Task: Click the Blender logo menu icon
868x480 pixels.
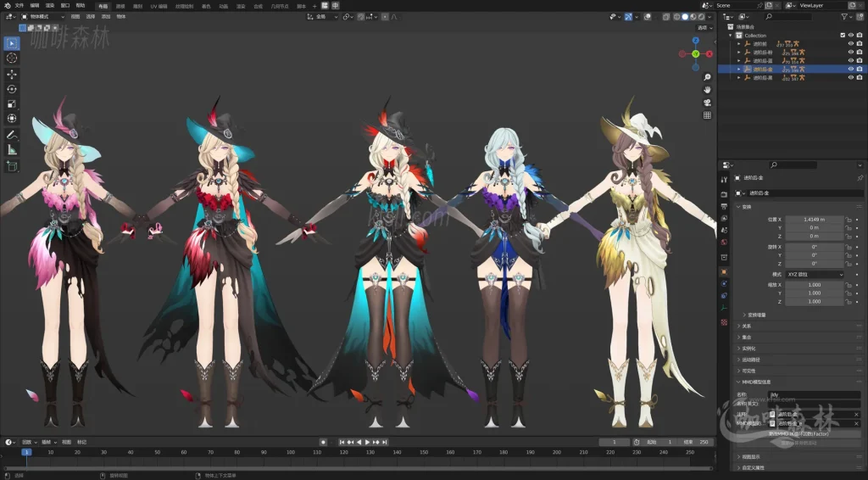Action: (7, 6)
